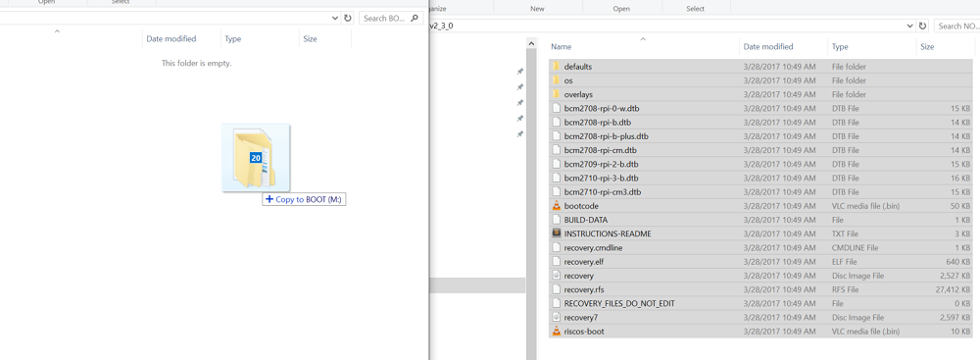Image resolution: width=980 pixels, height=360 pixels.
Task: Click the recovery disc image icon
Action: 557,275
